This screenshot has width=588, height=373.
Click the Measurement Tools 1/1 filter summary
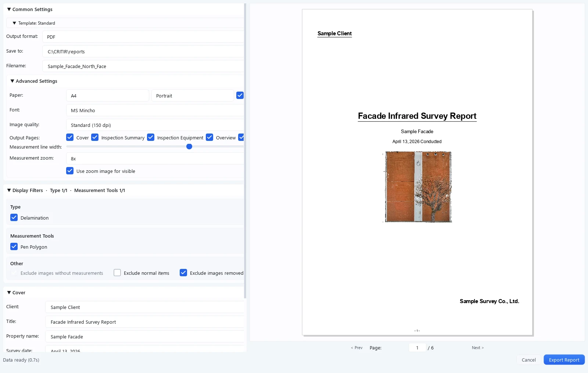tap(100, 190)
